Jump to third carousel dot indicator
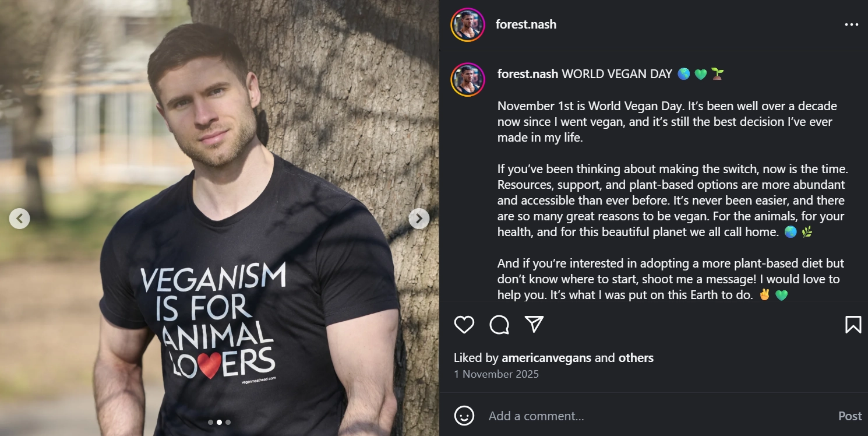Image resolution: width=868 pixels, height=436 pixels. (x=228, y=423)
